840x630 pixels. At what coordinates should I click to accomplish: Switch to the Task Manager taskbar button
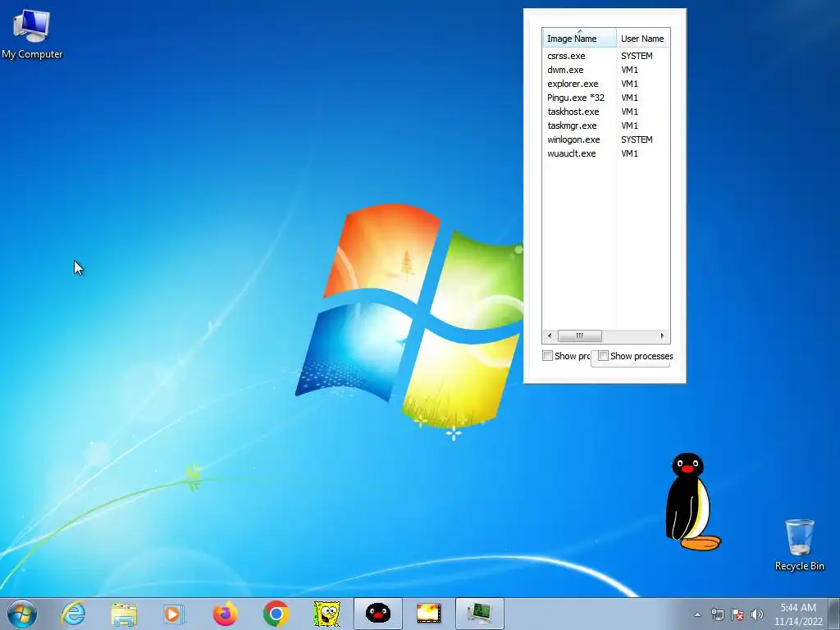click(x=479, y=614)
